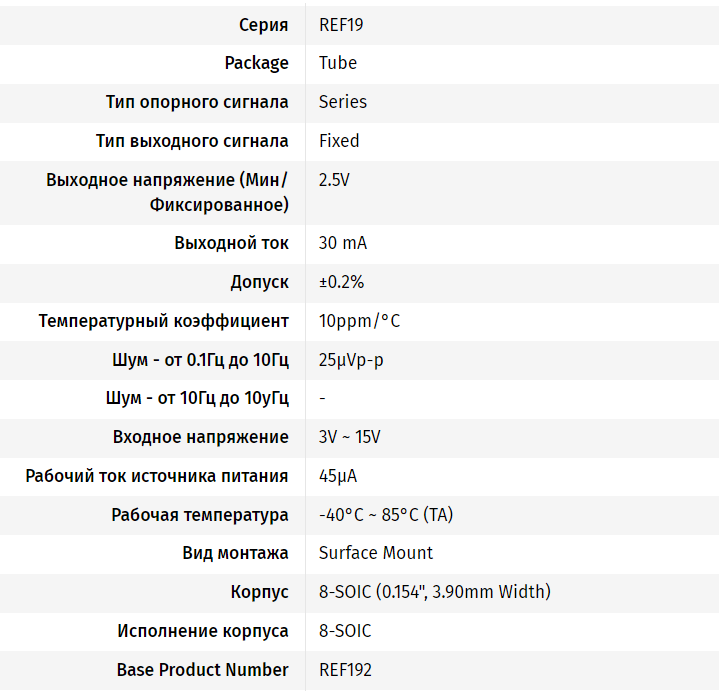The height and width of the screenshot is (691, 719).
Task: Select the Series reference type value
Action: 343,102
